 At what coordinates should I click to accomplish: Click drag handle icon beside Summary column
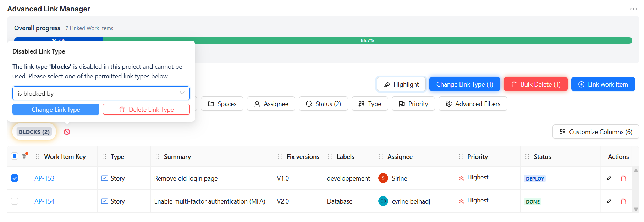click(158, 156)
